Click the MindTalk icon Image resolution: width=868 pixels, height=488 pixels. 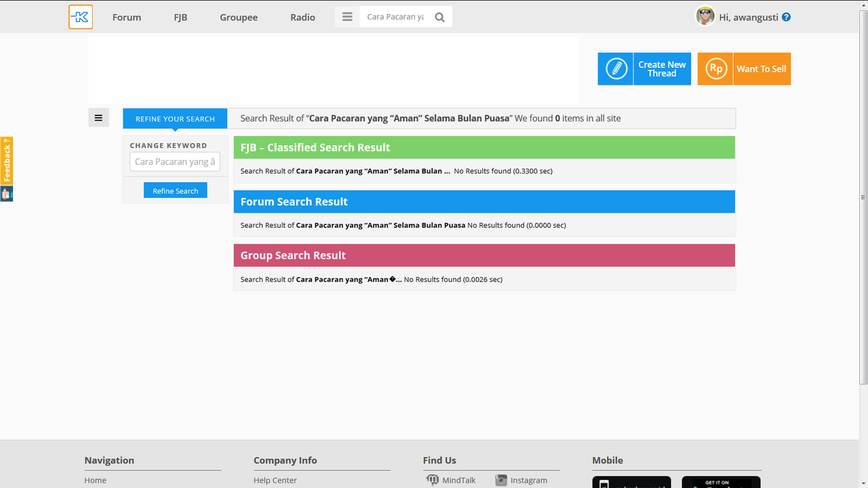(x=433, y=480)
